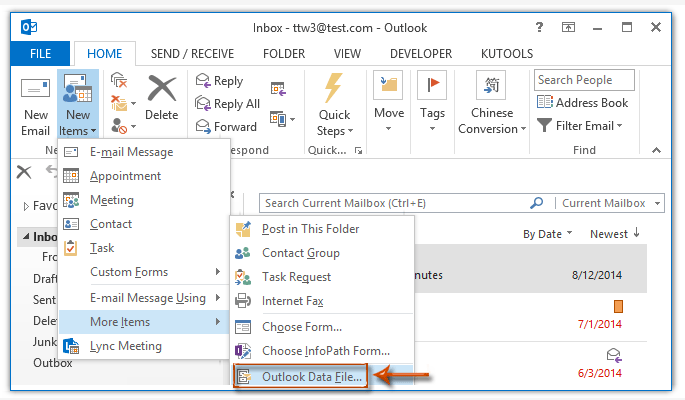
Task: Select Post in This Folder
Action: point(322,229)
